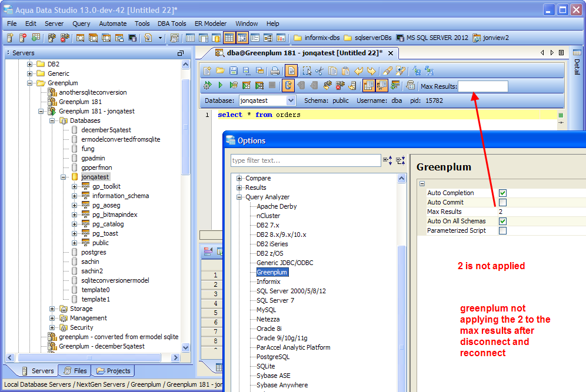Enable the Parameterized Script checkbox
Viewport: 586px width, 392px height.
502,231
